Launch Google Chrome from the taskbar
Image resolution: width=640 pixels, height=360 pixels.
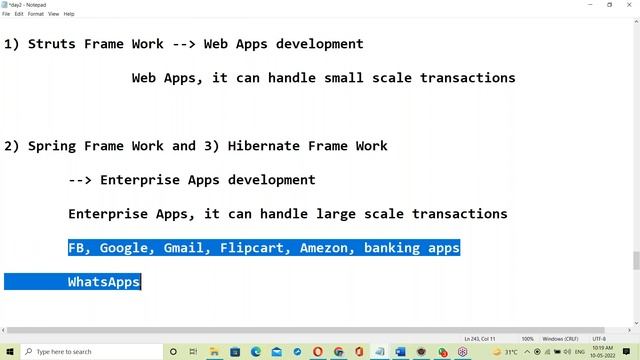click(x=339, y=351)
